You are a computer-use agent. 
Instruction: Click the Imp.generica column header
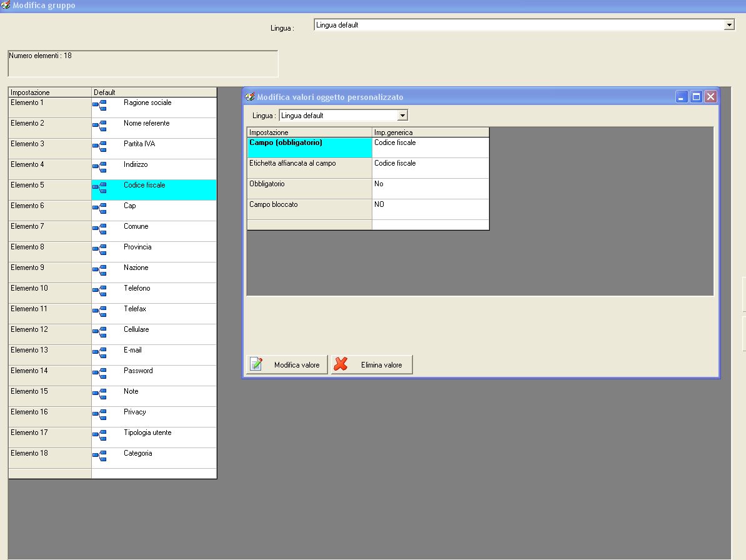[x=430, y=132]
